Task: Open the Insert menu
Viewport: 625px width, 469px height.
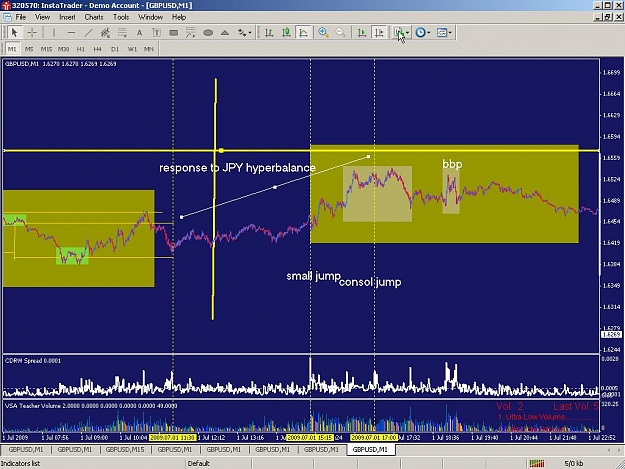Action: [67, 17]
